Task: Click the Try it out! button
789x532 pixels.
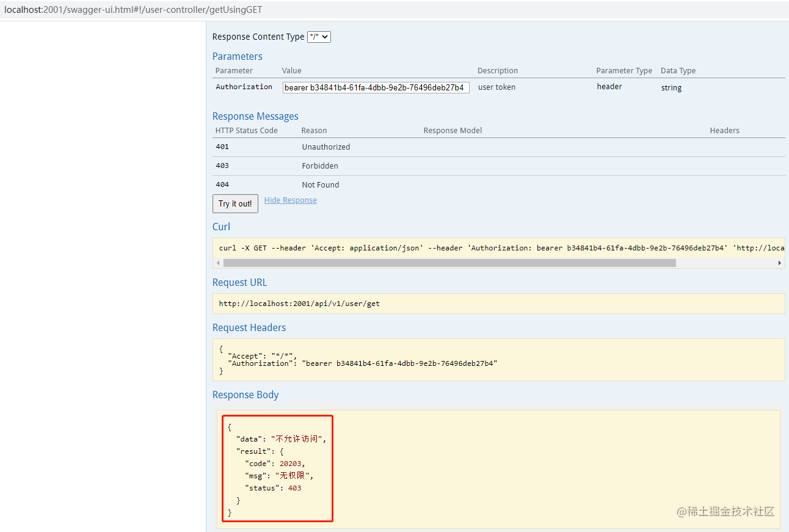Action: 235,203
